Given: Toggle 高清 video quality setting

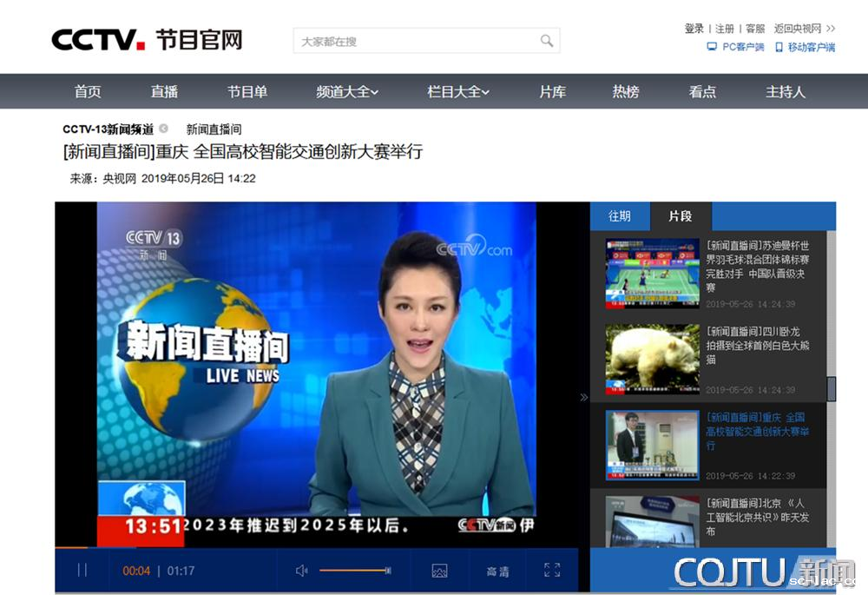Looking at the screenshot, I should [497, 572].
